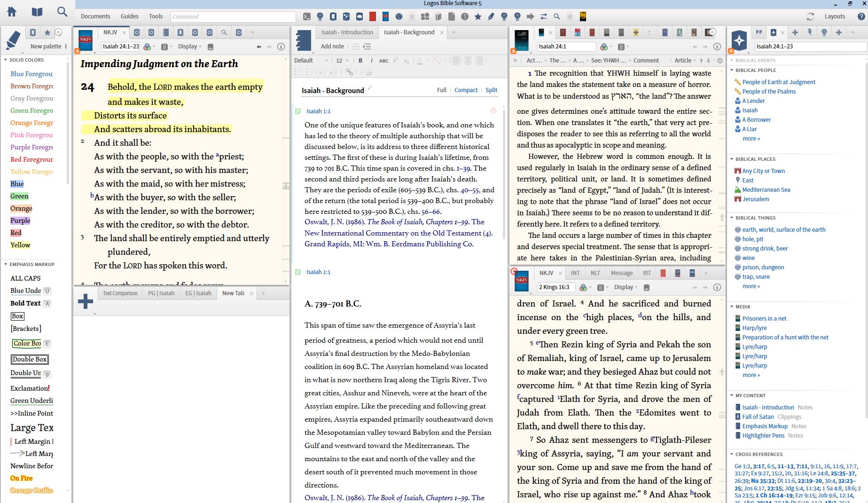Click the large plus icon in New Tab panel
Screen dimensions: 868x503
(86, 301)
